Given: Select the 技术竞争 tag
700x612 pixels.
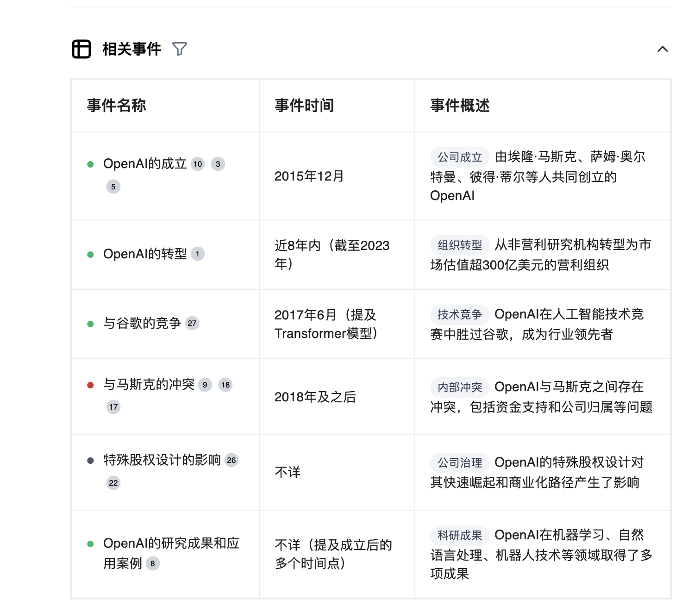Looking at the screenshot, I should point(460,315).
